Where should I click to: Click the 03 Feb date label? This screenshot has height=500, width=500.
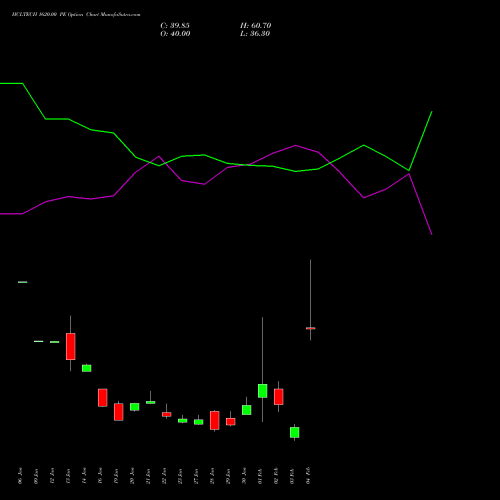(292, 476)
